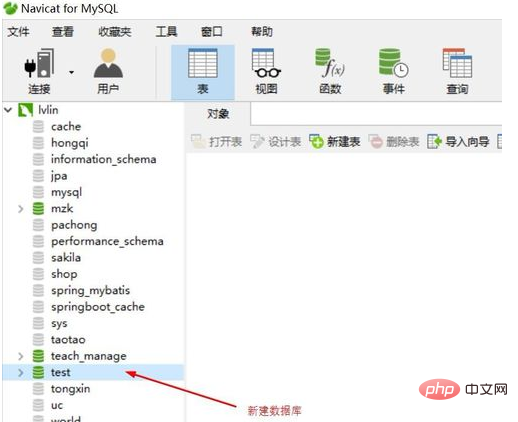Select the test database name

click(60, 372)
